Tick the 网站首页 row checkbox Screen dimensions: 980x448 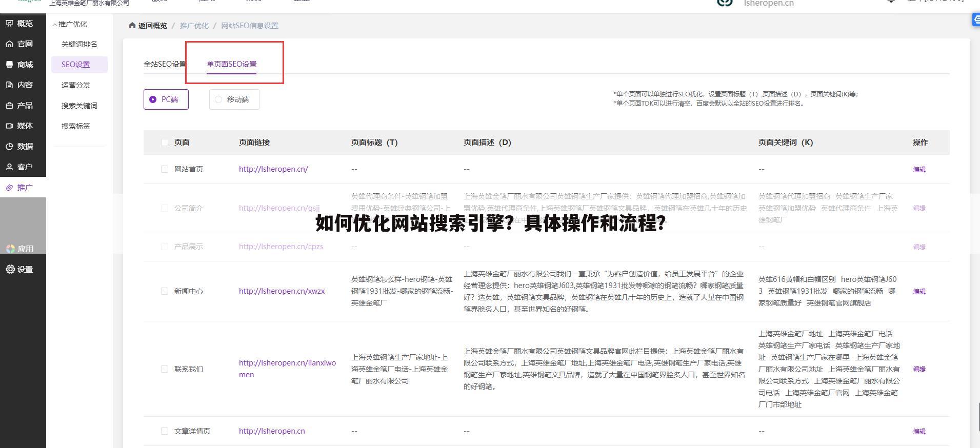click(x=165, y=169)
